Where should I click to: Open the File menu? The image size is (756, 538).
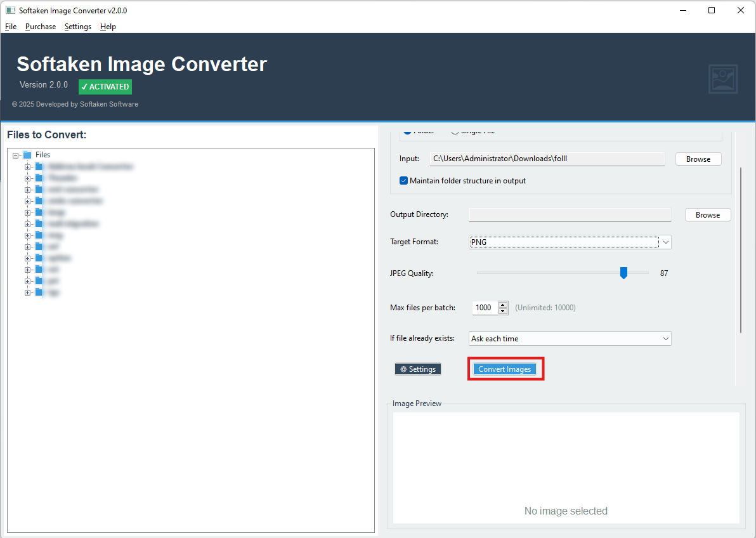[11, 27]
